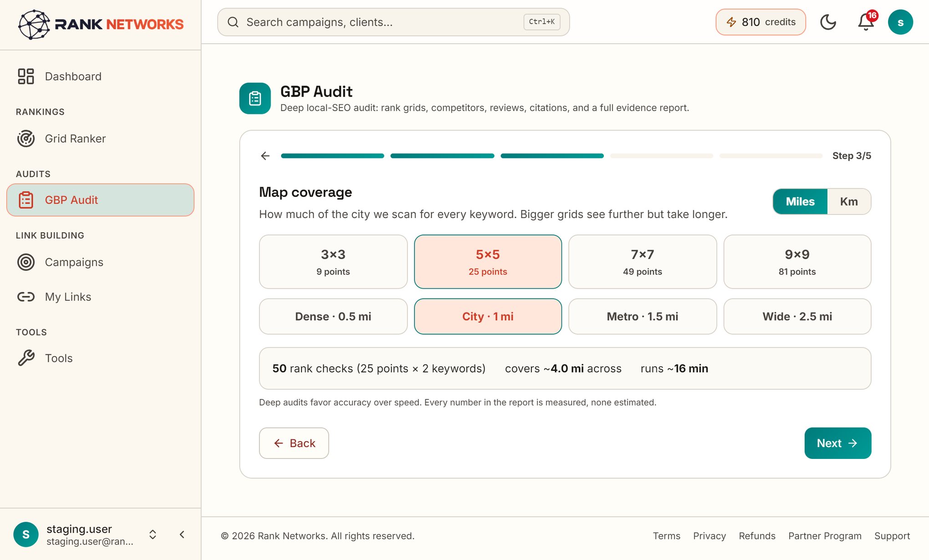Open Grid Ranker from the sidebar

pos(100,138)
